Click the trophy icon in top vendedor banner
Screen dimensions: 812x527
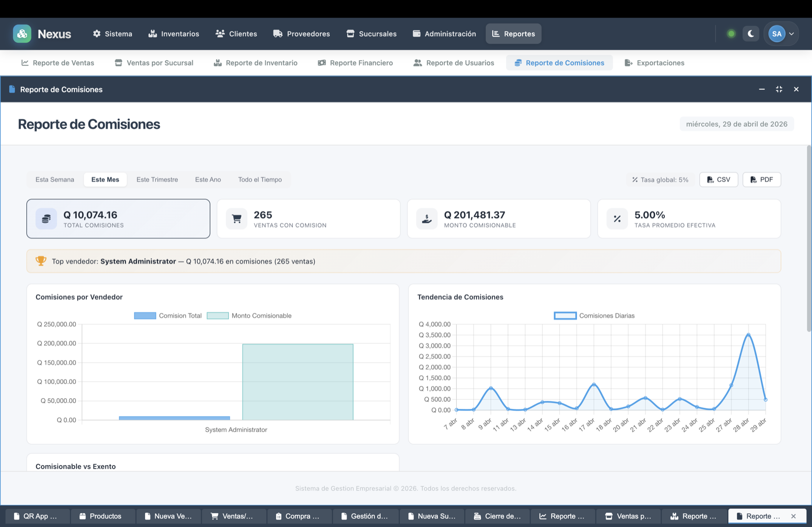point(41,261)
